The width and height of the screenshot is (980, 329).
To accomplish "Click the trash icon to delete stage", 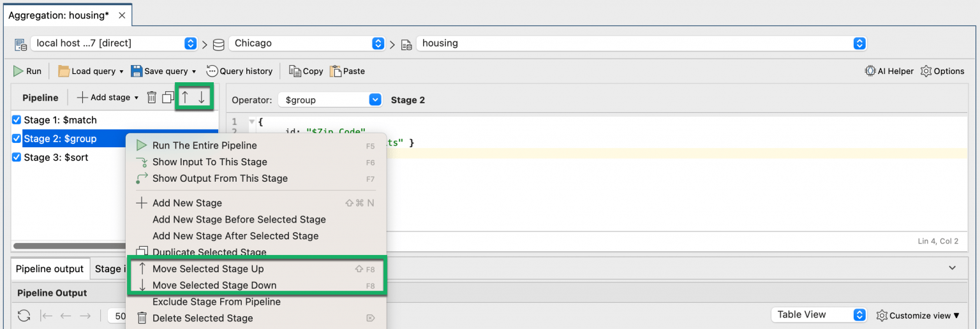I will tap(152, 98).
